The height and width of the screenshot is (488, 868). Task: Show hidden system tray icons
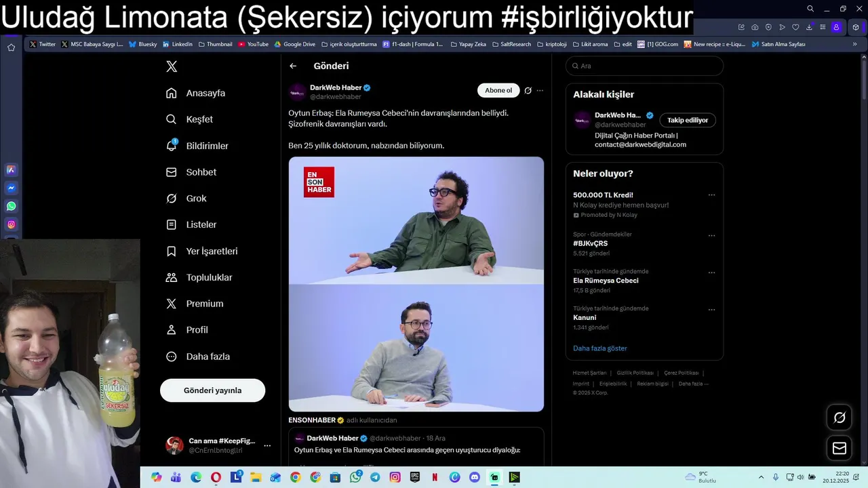coord(761,477)
